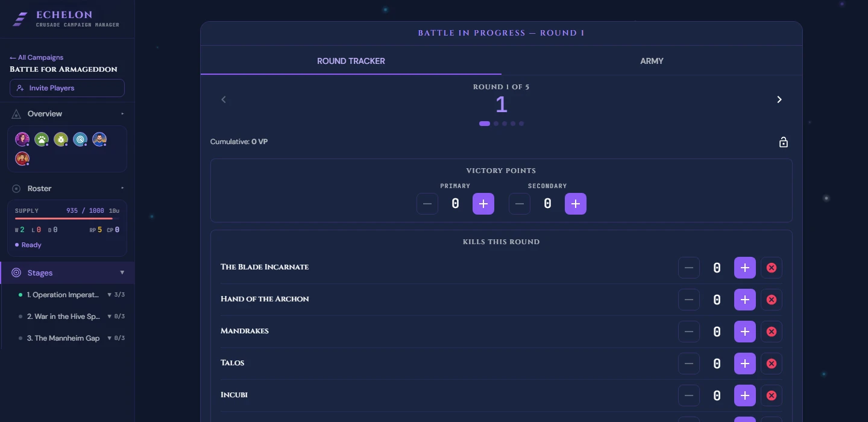Viewport: 868px width, 422px height.
Task: Add a kill for Hand of the Archon
Action: (745, 300)
